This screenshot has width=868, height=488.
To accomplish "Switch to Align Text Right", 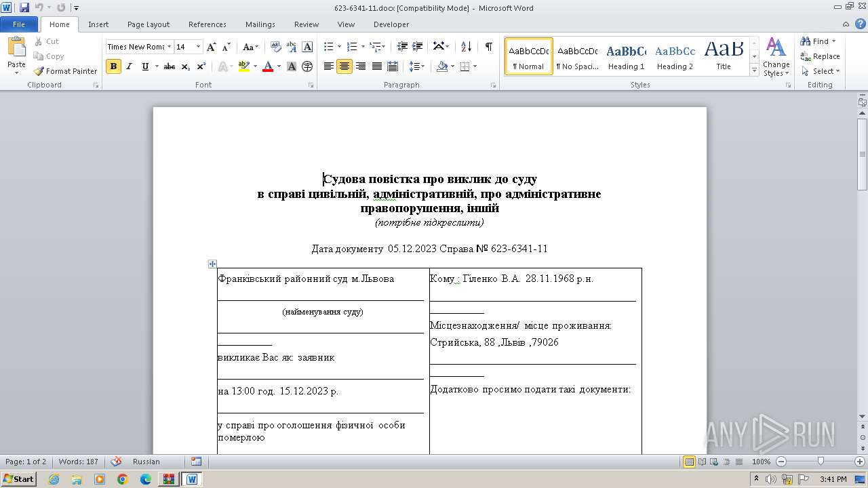I will (x=361, y=66).
